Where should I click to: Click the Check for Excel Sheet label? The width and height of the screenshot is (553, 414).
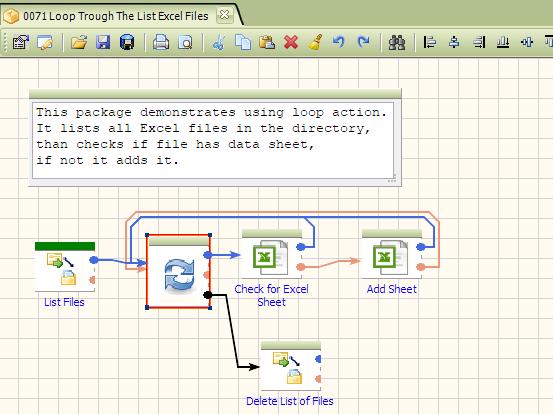point(272,296)
